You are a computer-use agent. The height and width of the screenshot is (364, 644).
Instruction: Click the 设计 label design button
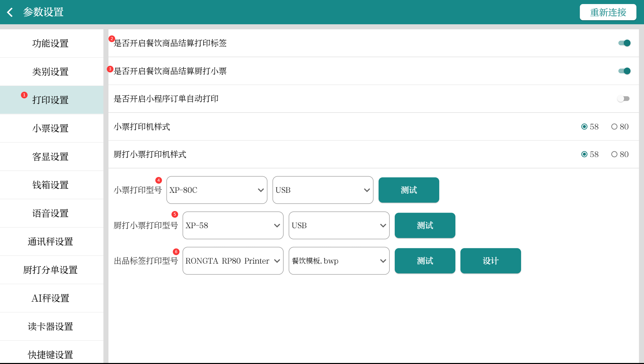pyautogui.click(x=491, y=261)
